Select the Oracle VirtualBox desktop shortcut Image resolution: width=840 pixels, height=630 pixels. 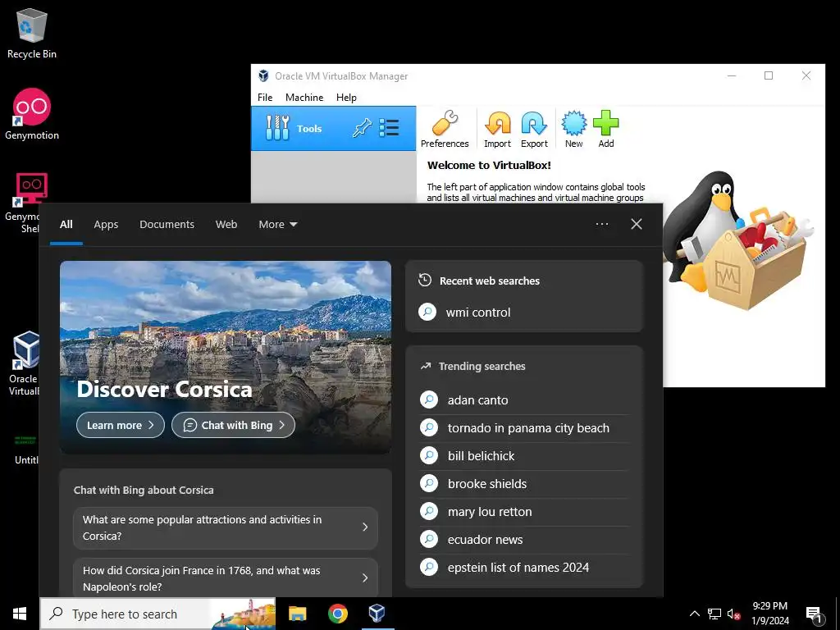24,363
